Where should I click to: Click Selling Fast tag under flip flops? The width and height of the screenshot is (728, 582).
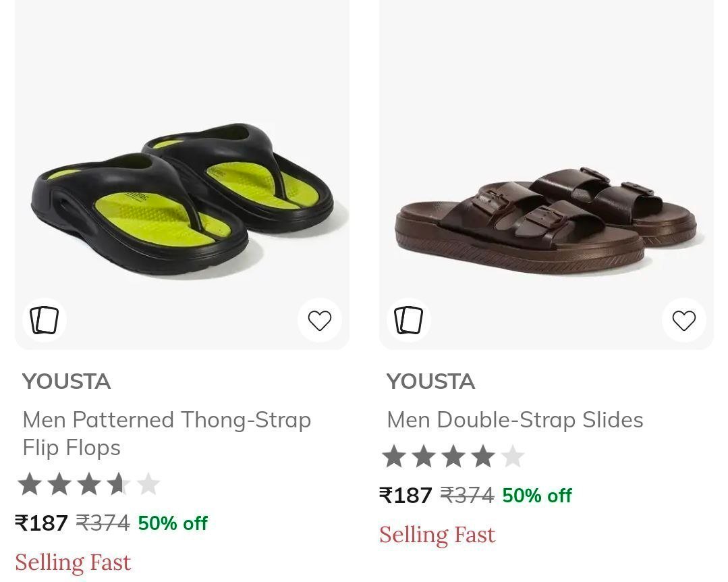point(73,562)
